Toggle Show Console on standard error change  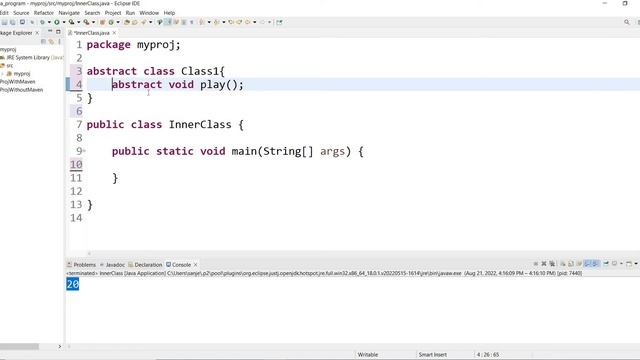tap(596, 264)
